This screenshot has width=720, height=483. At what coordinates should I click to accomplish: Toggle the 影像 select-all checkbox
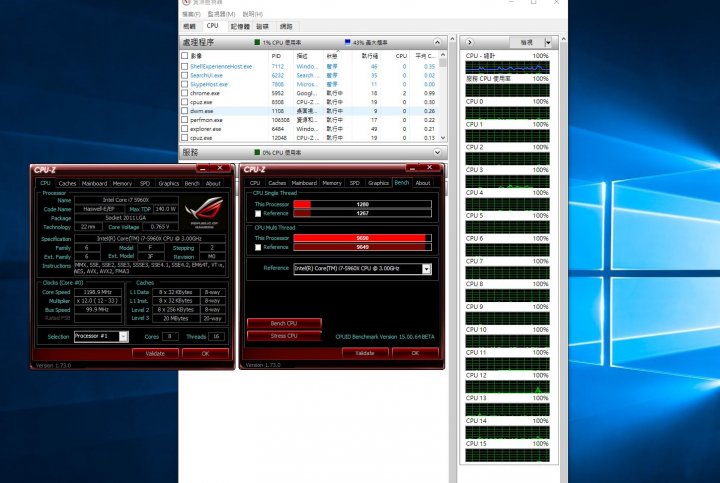[185, 56]
